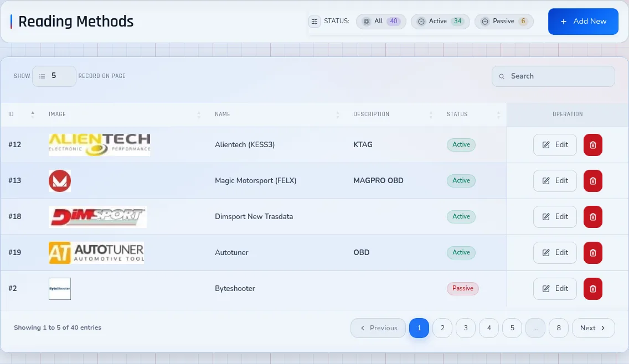629x364 pixels.
Task: Select current page 1 button
Action: tap(419, 328)
